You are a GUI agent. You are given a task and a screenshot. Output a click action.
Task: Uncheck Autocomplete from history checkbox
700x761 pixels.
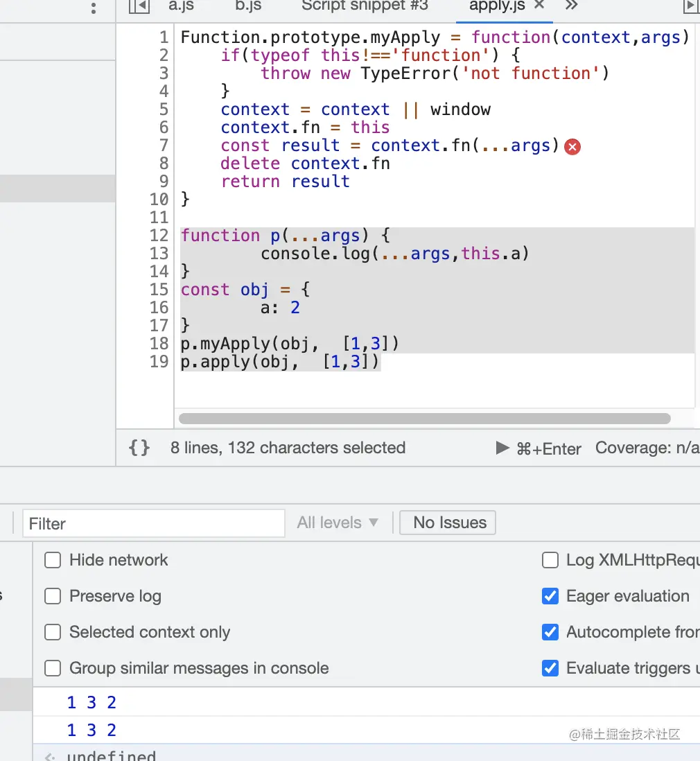pyautogui.click(x=550, y=632)
